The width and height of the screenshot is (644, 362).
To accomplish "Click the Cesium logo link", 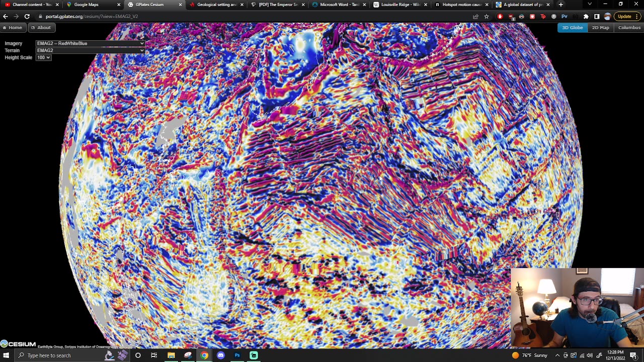I will (18, 344).
